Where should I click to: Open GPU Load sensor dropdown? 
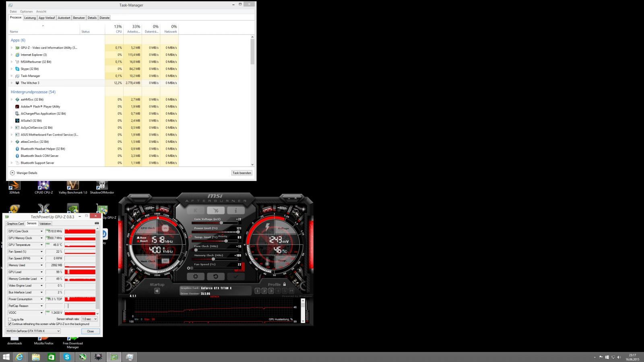pyautogui.click(x=41, y=272)
